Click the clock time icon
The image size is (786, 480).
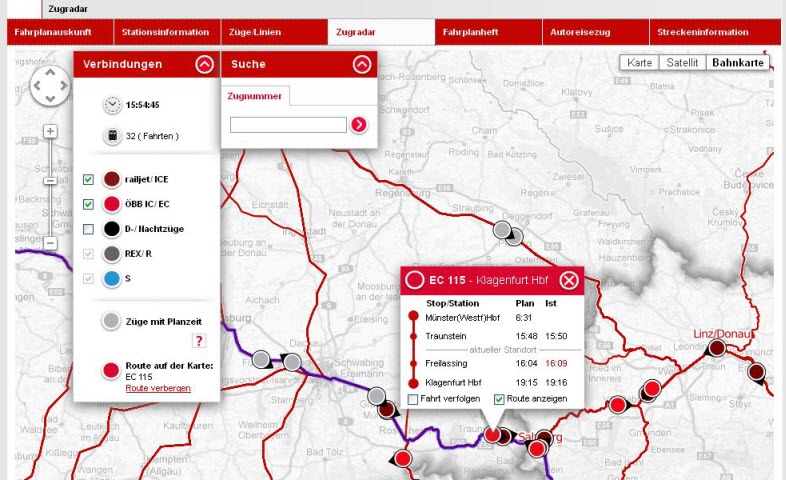(x=112, y=104)
